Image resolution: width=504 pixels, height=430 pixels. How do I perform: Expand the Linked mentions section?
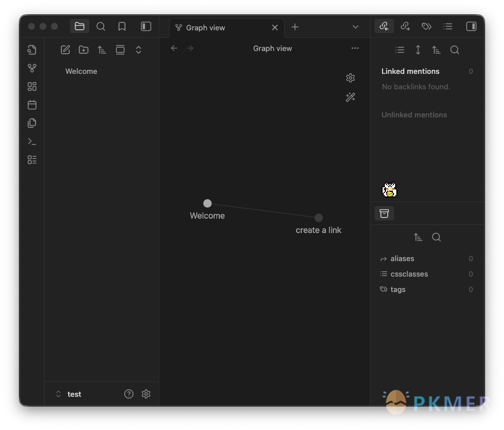427,72
